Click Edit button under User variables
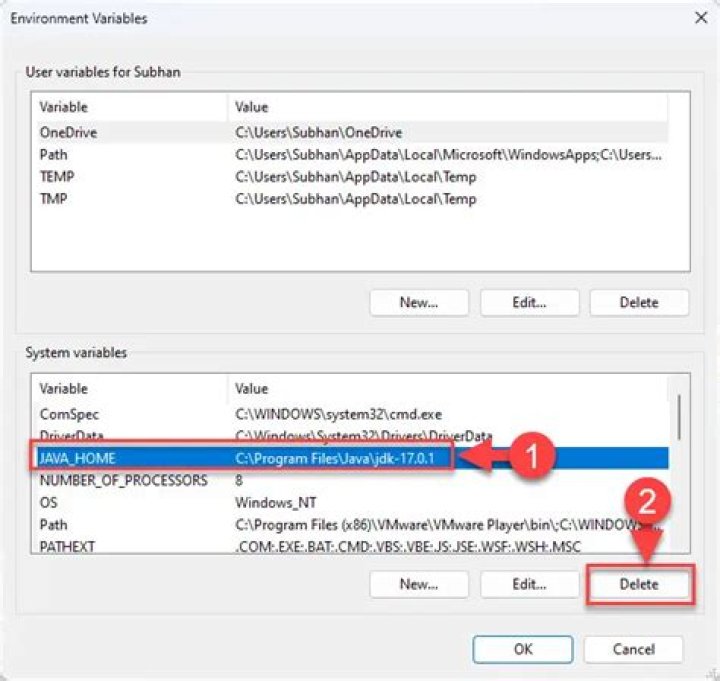This screenshot has height=681, width=720. (529, 303)
